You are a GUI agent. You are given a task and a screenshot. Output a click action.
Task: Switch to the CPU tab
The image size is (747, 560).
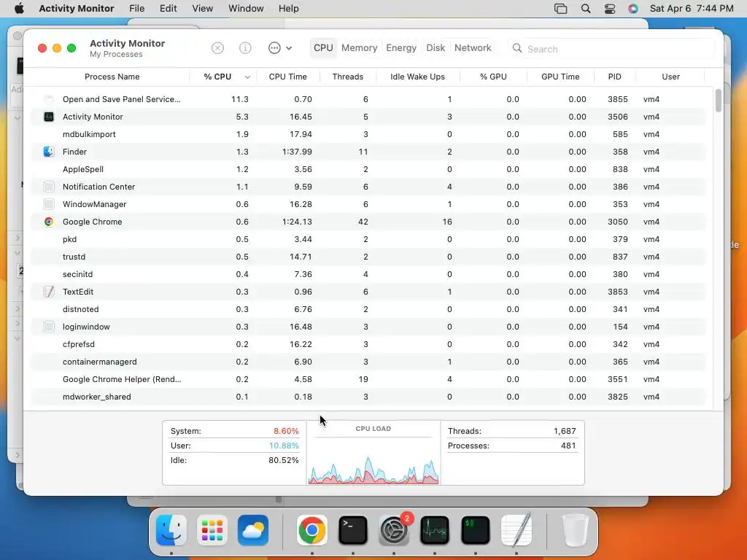pos(323,48)
